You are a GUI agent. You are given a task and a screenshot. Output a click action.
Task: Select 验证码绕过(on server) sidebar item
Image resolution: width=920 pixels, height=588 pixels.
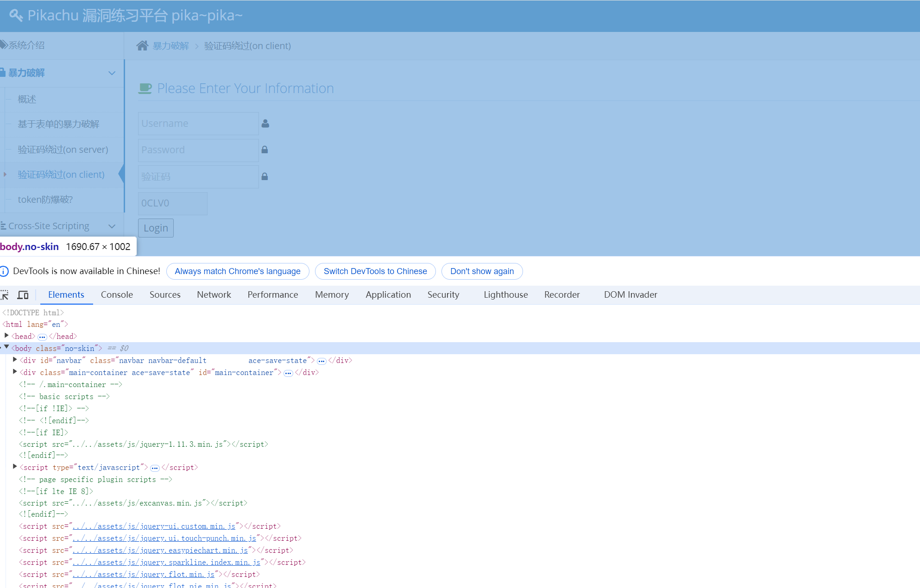pyautogui.click(x=63, y=150)
